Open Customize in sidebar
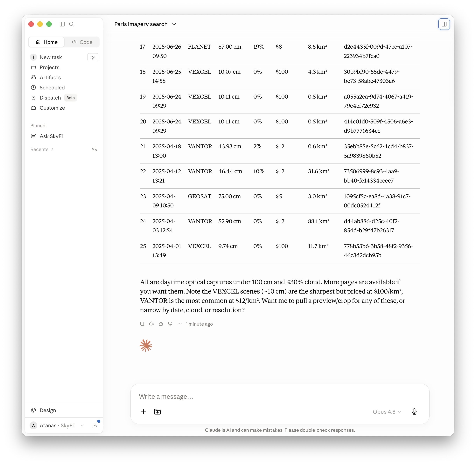 click(x=52, y=108)
